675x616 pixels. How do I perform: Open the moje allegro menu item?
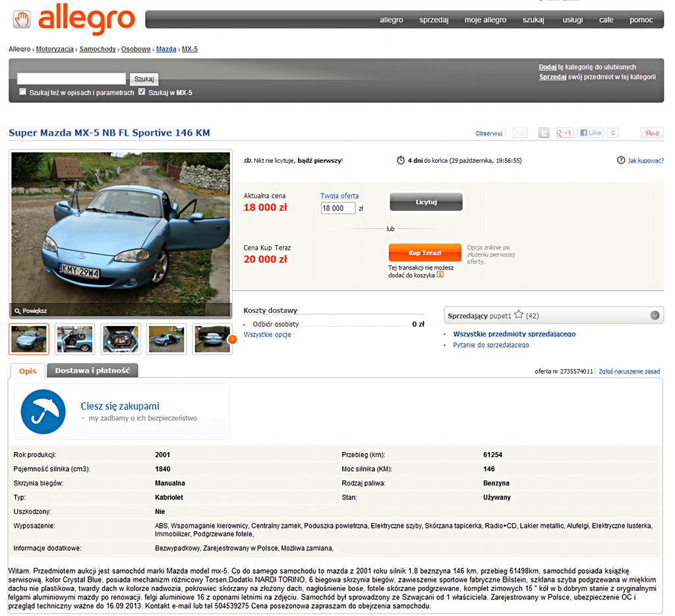(485, 20)
